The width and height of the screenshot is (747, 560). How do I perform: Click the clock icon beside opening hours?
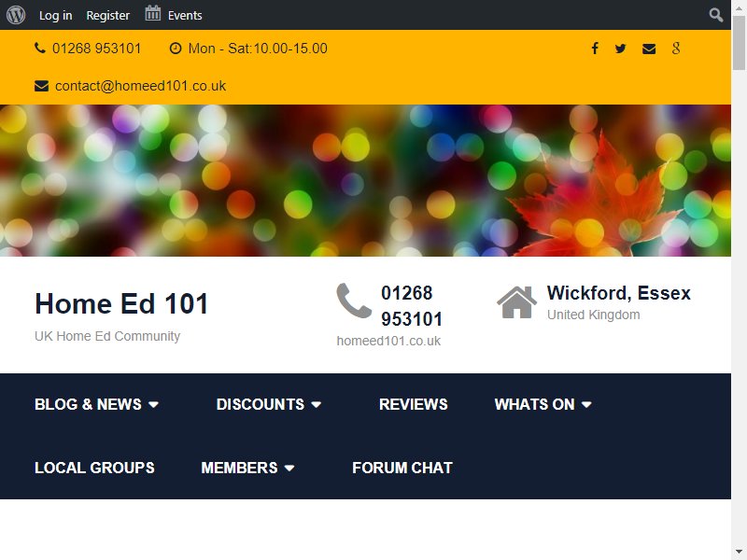tap(176, 49)
